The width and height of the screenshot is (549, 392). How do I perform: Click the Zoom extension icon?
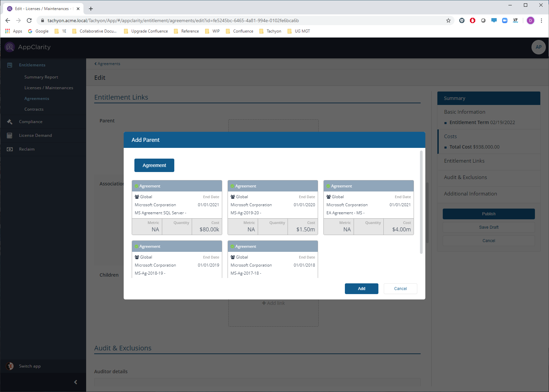click(x=505, y=20)
